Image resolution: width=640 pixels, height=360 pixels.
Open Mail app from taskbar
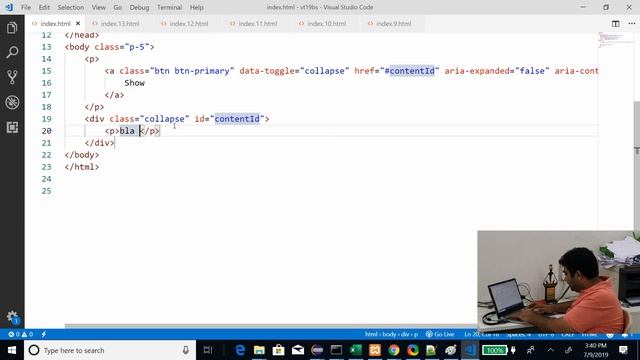298,350
